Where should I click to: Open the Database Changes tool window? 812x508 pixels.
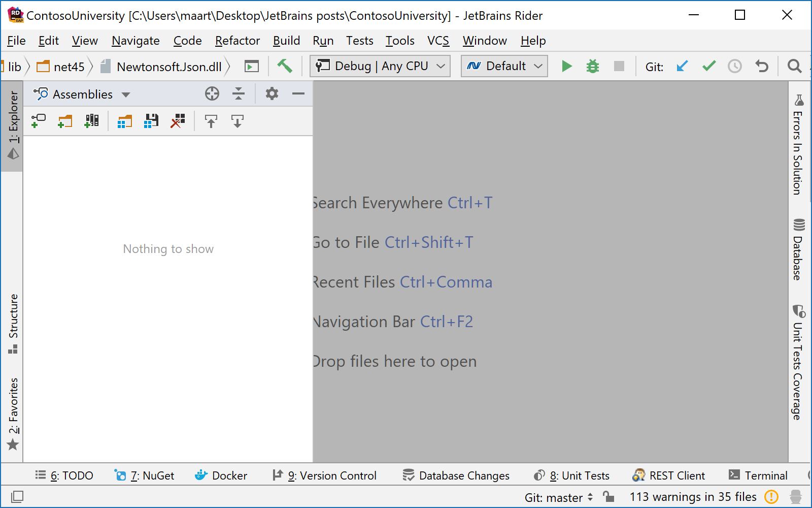tap(456, 475)
